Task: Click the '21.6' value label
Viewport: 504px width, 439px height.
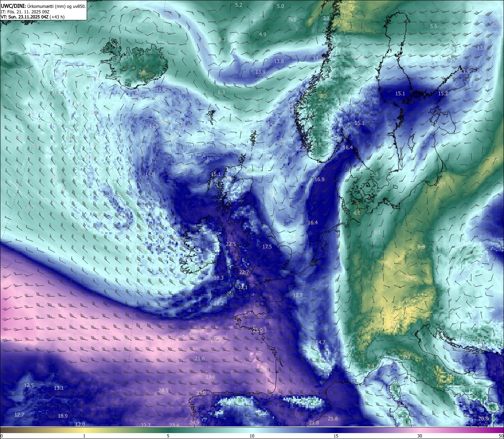Action: (200, 358)
